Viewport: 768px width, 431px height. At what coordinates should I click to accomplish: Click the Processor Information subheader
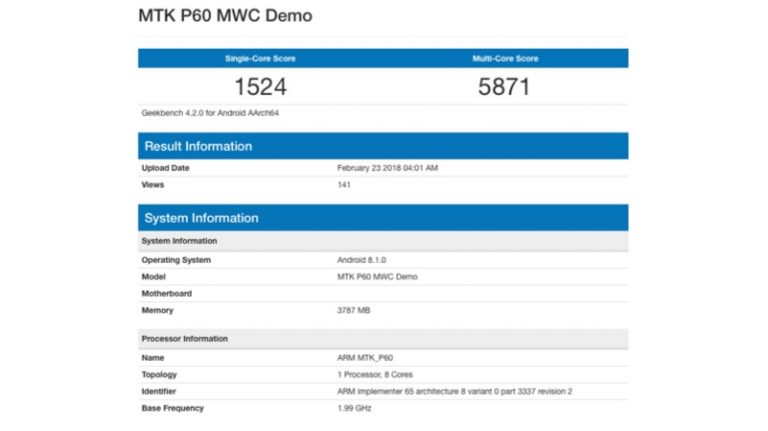click(x=184, y=339)
